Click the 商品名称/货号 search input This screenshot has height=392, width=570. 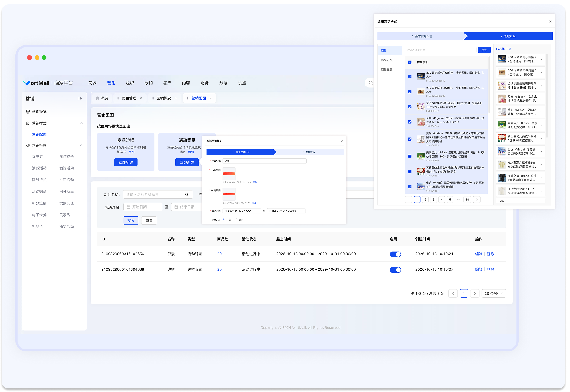440,50
